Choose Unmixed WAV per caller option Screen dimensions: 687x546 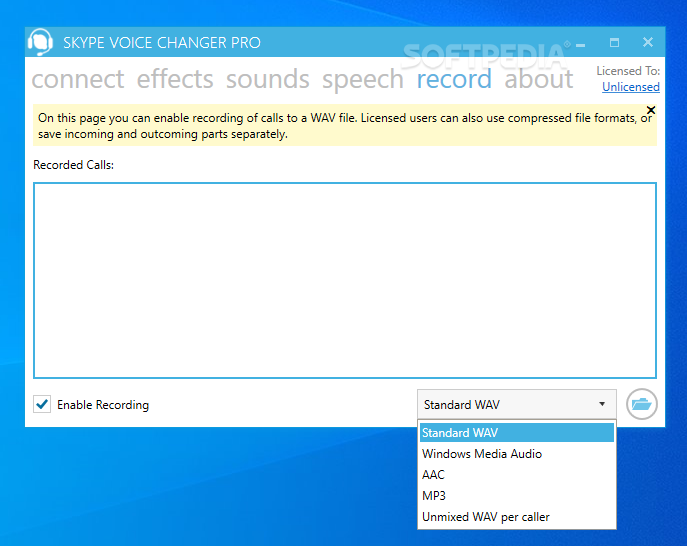(x=517, y=517)
